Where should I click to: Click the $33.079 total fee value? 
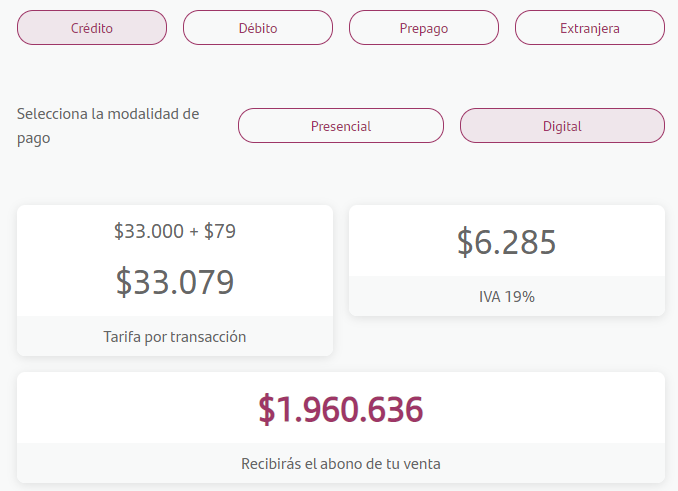[x=175, y=282]
